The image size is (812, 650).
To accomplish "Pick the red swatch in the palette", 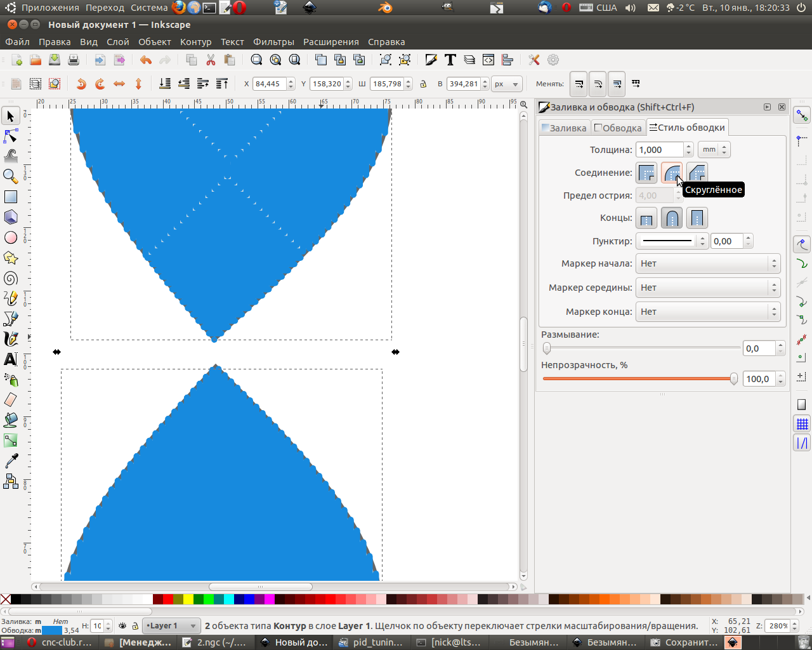I will [x=168, y=599].
